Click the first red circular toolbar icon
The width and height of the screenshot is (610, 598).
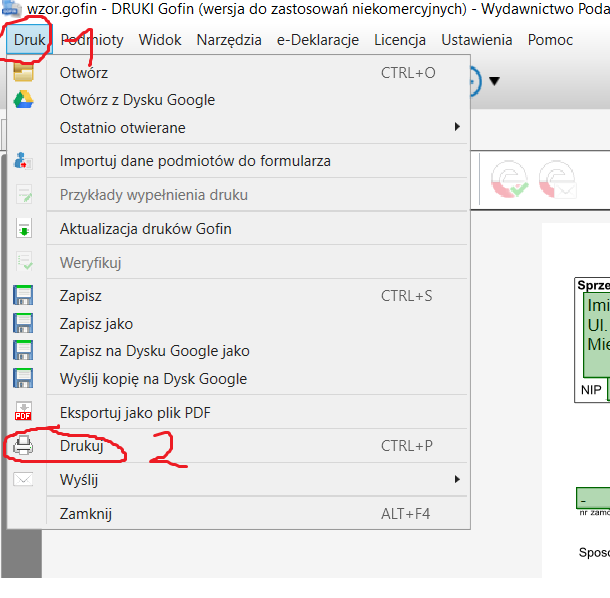[x=510, y=180]
